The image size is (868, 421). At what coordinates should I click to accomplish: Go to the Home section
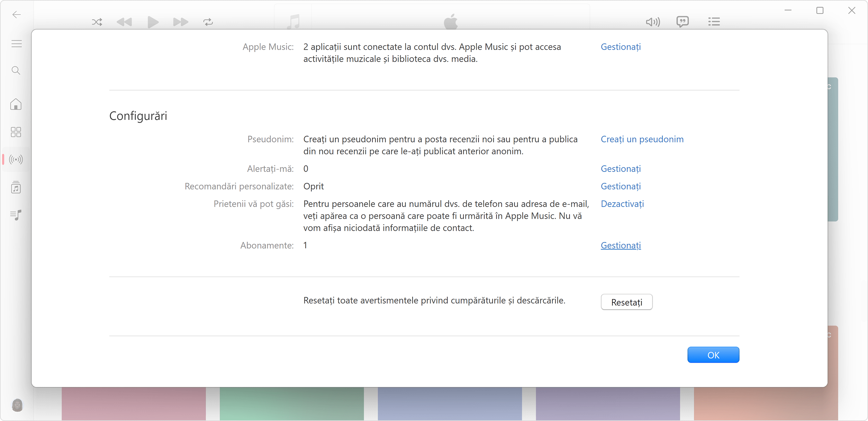tap(15, 104)
